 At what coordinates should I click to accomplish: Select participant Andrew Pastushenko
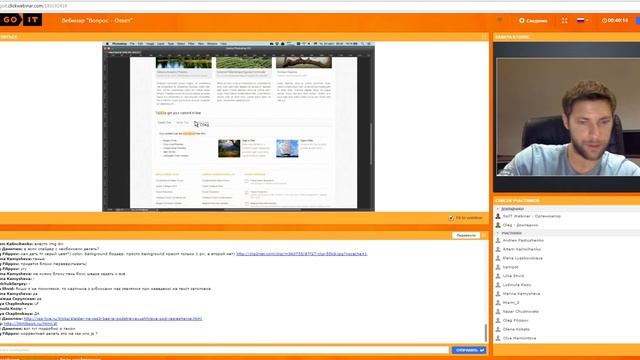pyautogui.click(x=523, y=241)
